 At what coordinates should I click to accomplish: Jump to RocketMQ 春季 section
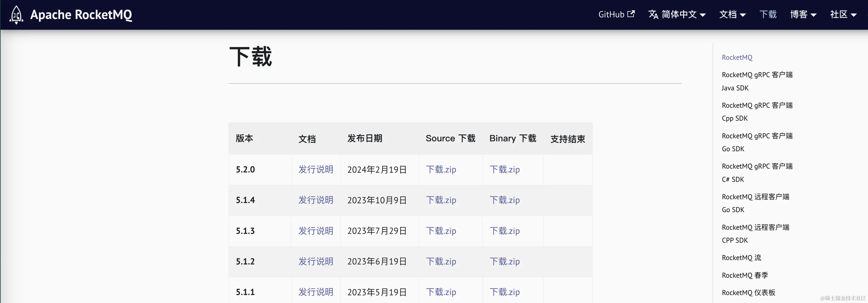(745, 275)
